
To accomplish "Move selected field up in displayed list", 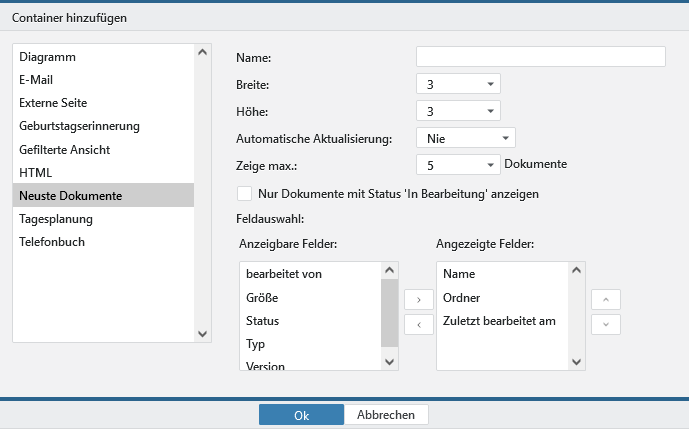I will tap(606, 299).
